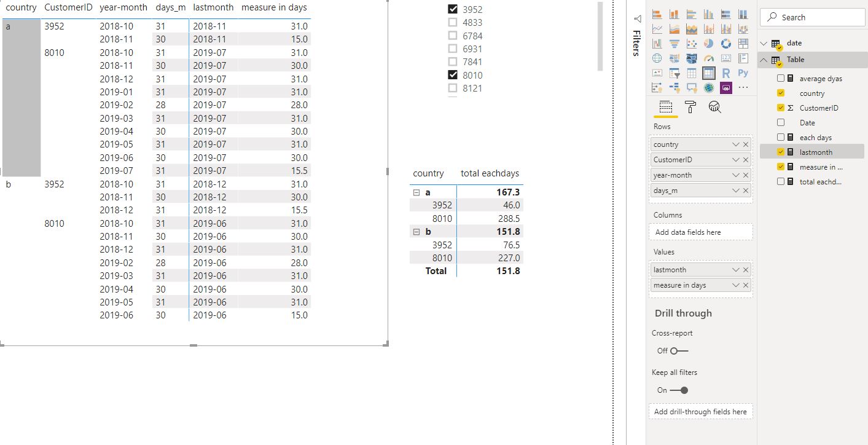Screen dimensions: 868x445
Task: Insert the Q&A visual
Action: coord(692,88)
